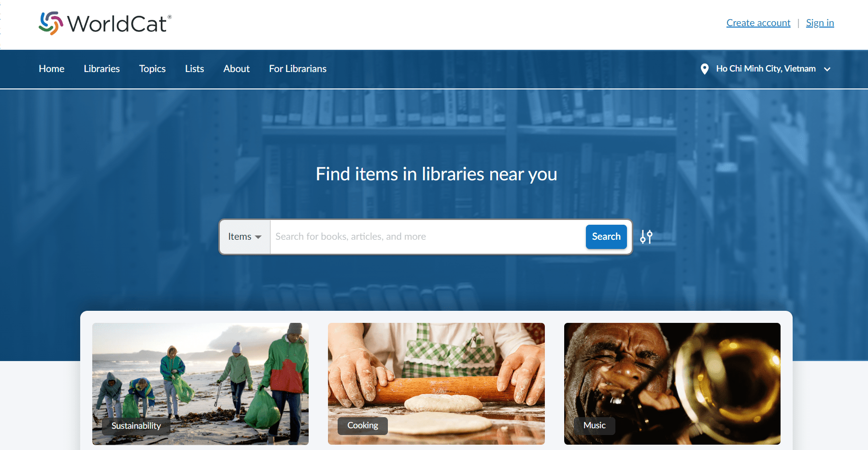Image resolution: width=868 pixels, height=450 pixels.
Task: Open the For Librarians page
Action: 298,69
